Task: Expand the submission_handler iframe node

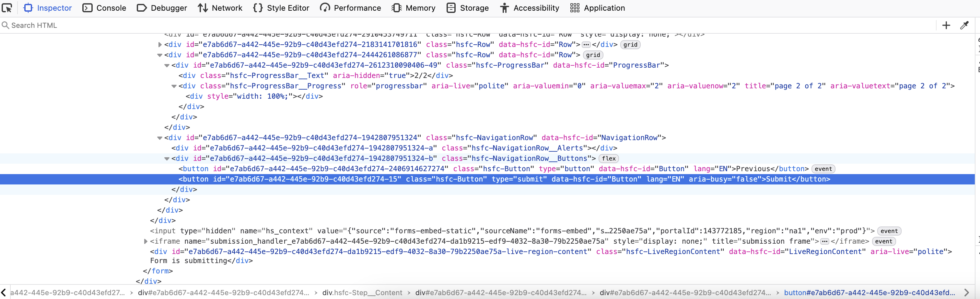Action: pyautogui.click(x=145, y=241)
